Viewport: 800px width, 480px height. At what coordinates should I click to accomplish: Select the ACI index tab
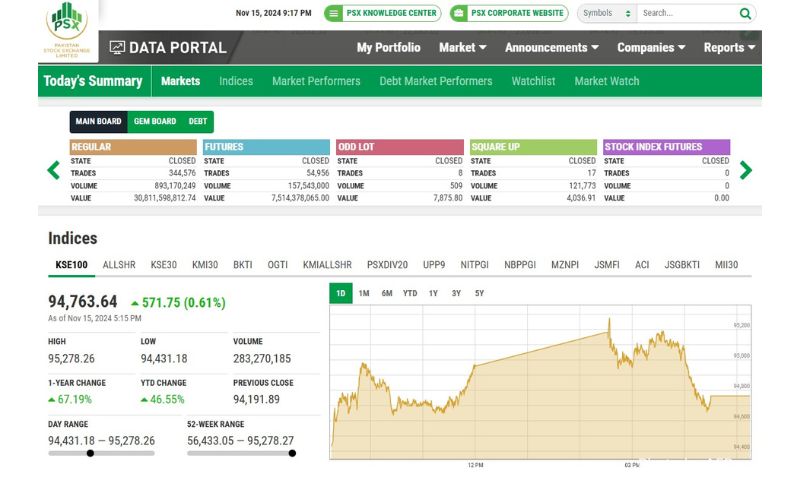642,265
